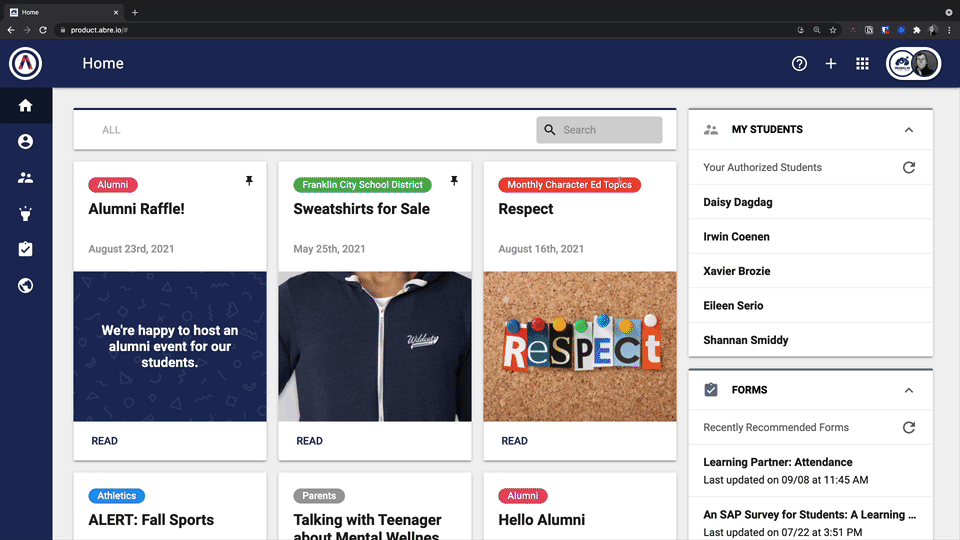Collapse the My Students panel
The height and width of the screenshot is (540, 960).
pyautogui.click(x=908, y=130)
